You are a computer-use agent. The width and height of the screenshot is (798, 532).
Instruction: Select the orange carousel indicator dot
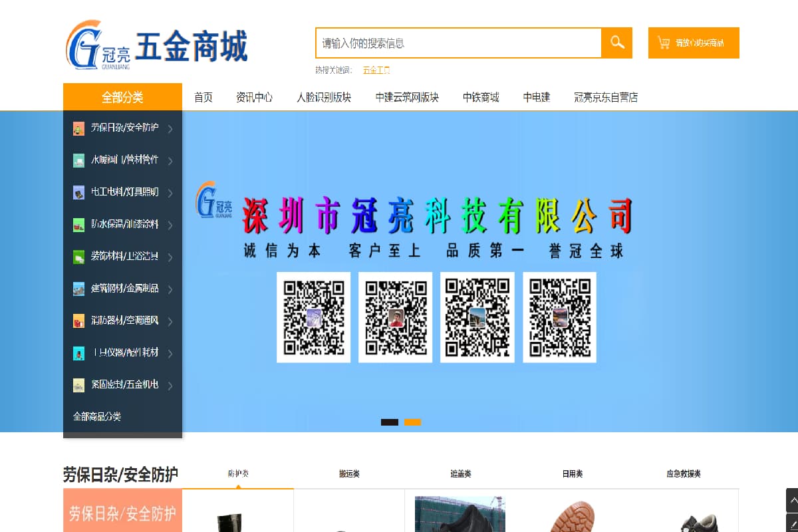(x=412, y=422)
